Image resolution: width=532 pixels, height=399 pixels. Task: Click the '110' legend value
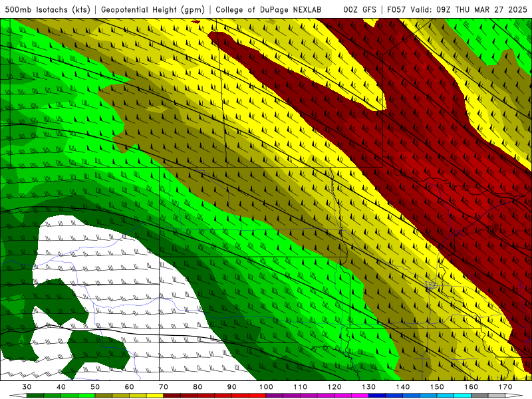301,387
